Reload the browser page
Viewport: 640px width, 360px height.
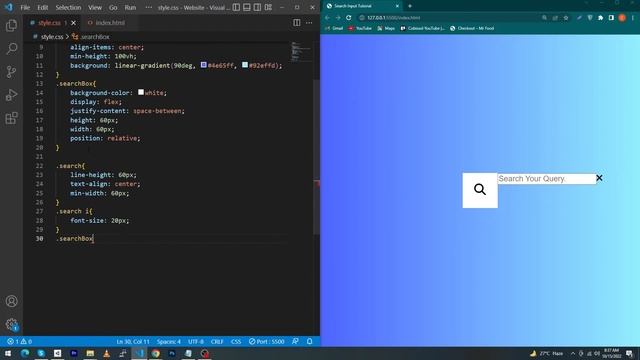tap(349, 18)
